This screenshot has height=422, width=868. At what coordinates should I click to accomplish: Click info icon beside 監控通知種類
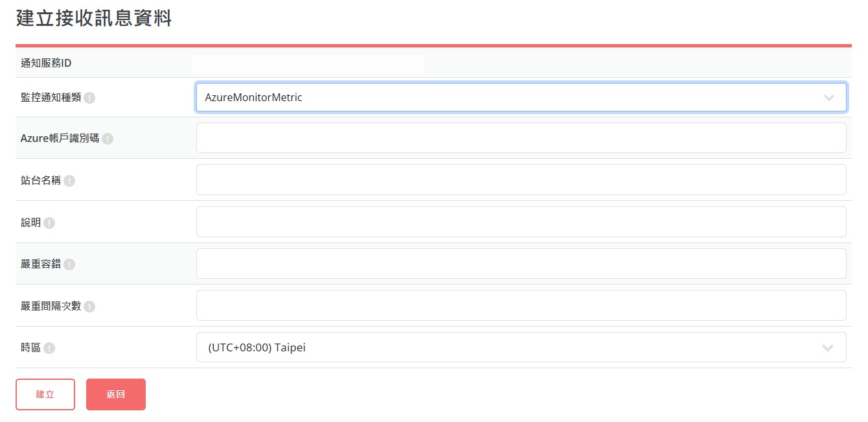click(89, 98)
